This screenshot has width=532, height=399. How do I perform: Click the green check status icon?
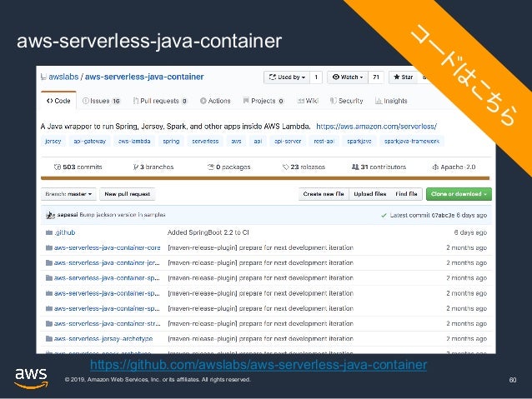tap(384, 215)
